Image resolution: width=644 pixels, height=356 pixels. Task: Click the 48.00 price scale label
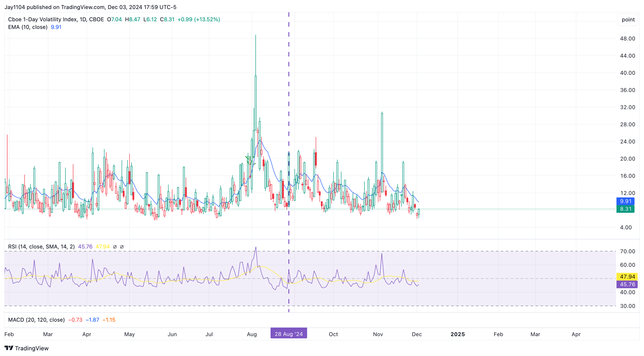coord(628,39)
